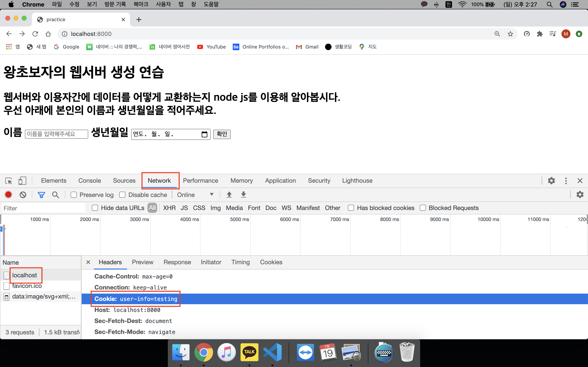Stop recording network log with the red button
This screenshot has width=588, height=367.
click(x=9, y=195)
